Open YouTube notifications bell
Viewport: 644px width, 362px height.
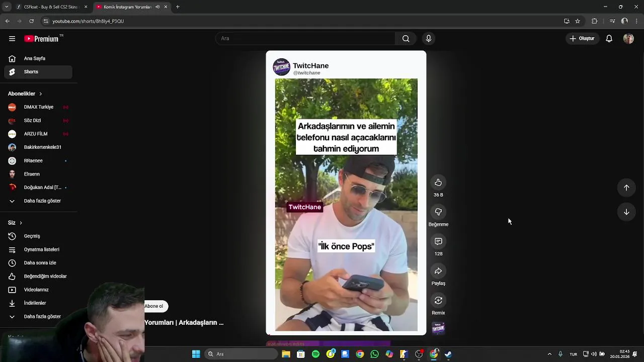609,39
